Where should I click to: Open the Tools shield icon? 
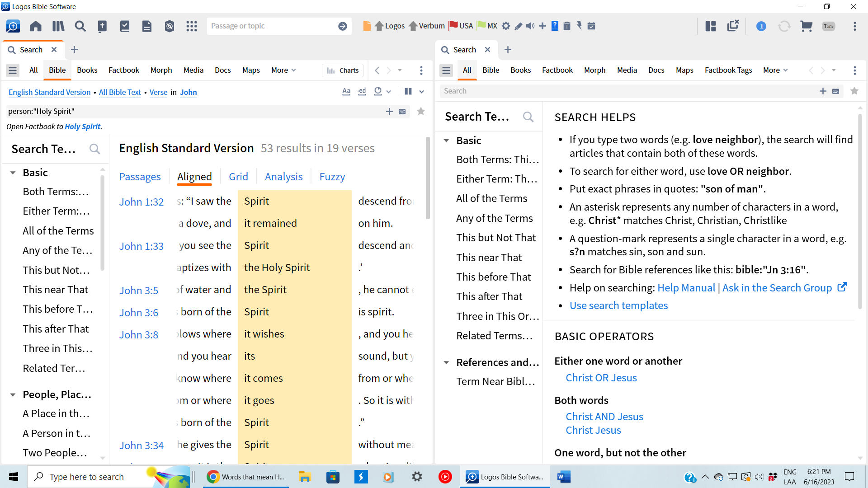coord(170,26)
